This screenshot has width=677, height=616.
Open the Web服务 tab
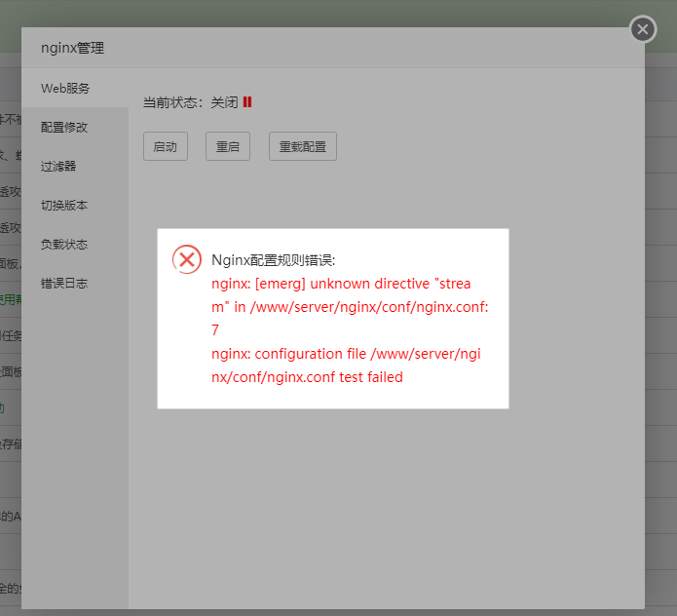coord(75,88)
